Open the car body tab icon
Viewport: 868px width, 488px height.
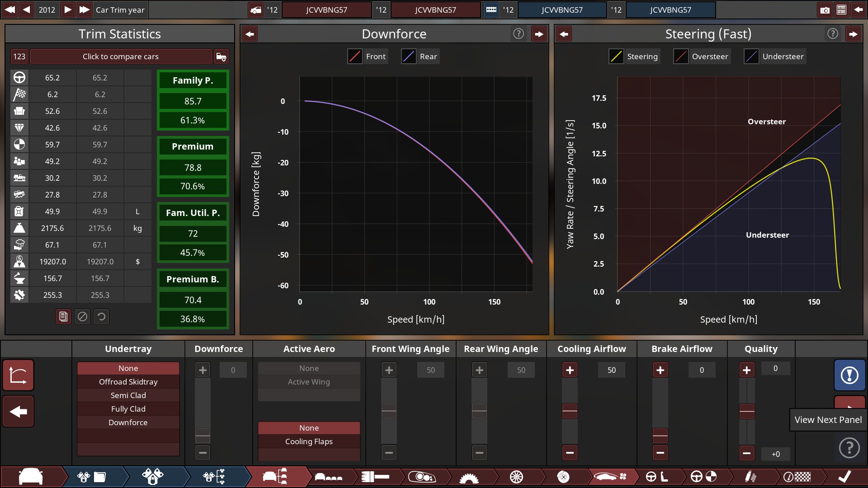tap(31, 477)
